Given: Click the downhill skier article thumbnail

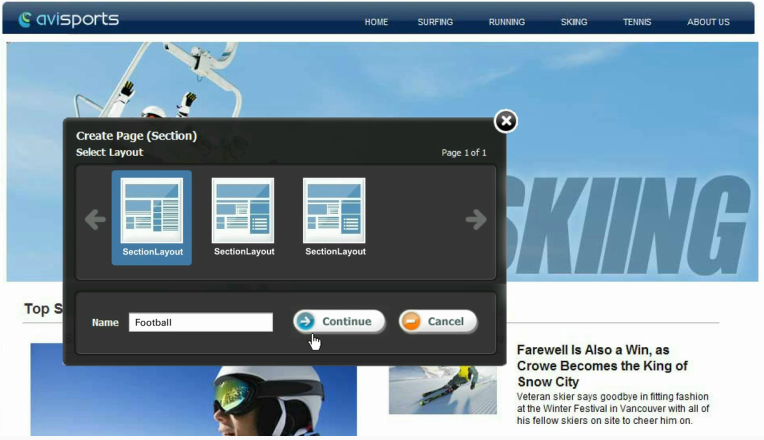Looking at the screenshot, I should 443,390.
